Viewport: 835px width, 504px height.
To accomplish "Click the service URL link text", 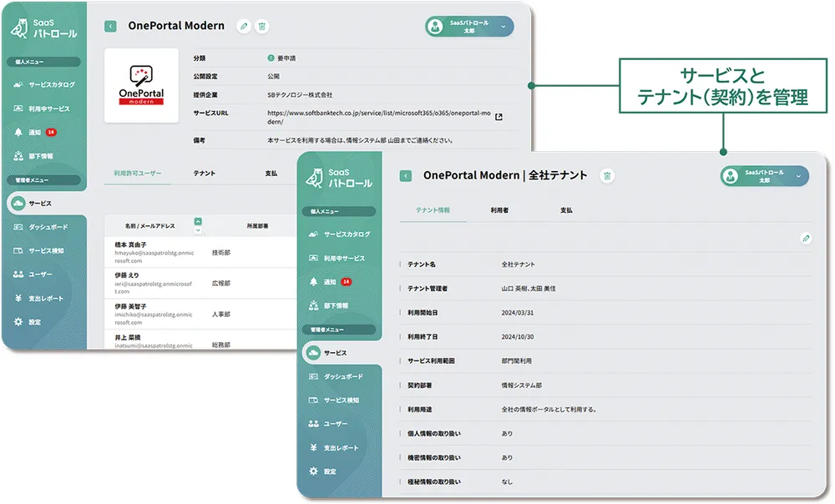I will pyautogui.click(x=378, y=117).
